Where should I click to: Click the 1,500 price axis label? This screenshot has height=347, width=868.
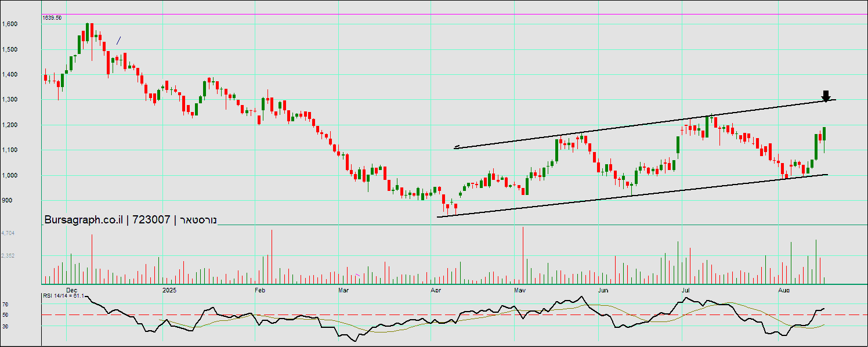(x=9, y=49)
